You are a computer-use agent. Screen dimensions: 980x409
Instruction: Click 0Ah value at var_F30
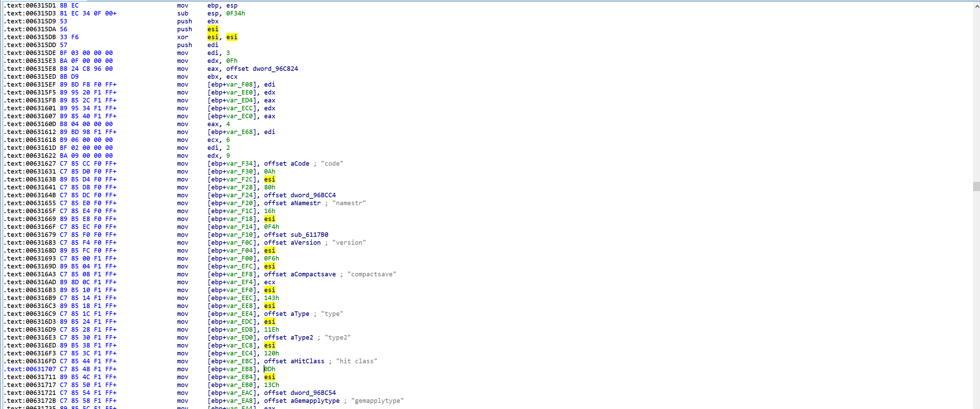(270, 172)
